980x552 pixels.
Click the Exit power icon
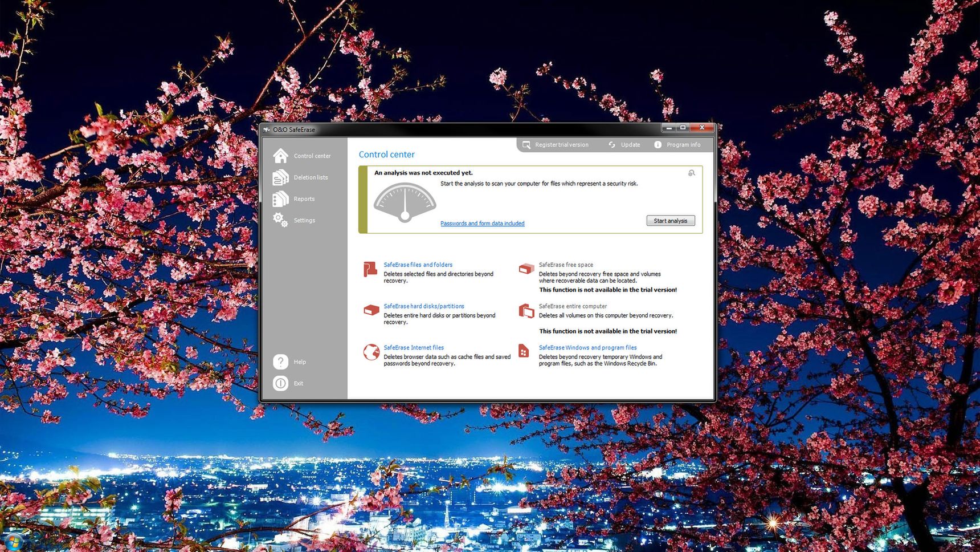tap(280, 383)
